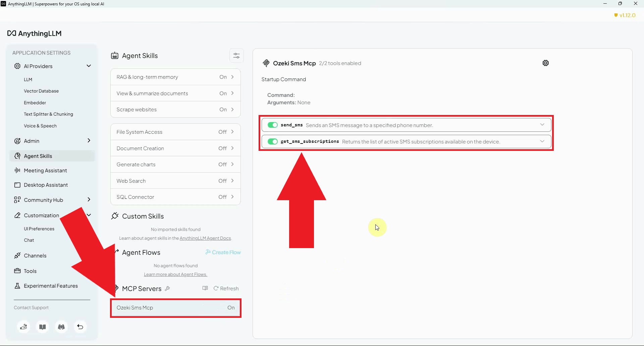
Task: Open Meeting Assistant page
Action: tap(45, 170)
